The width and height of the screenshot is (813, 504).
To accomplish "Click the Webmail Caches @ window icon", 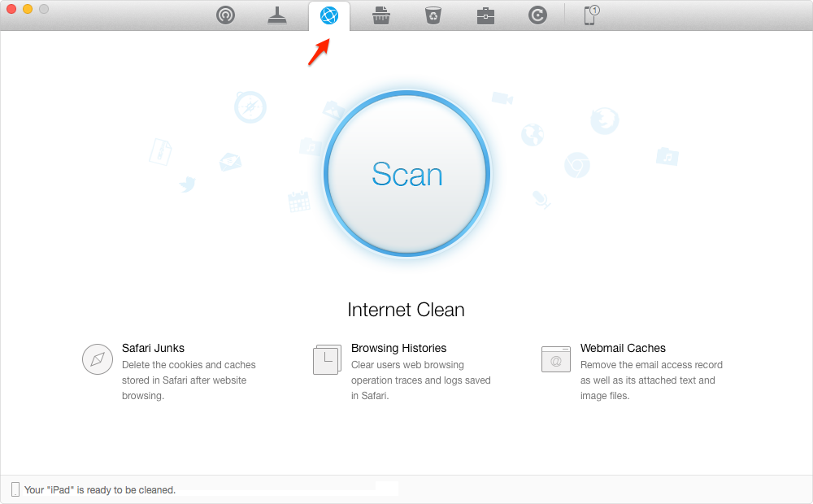I will tap(556, 358).
